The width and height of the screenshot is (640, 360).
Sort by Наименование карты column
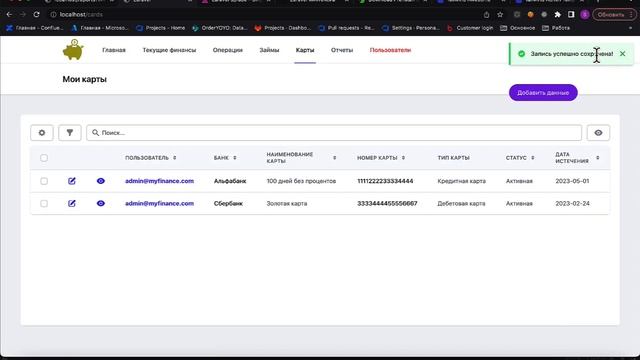tap(301, 158)
